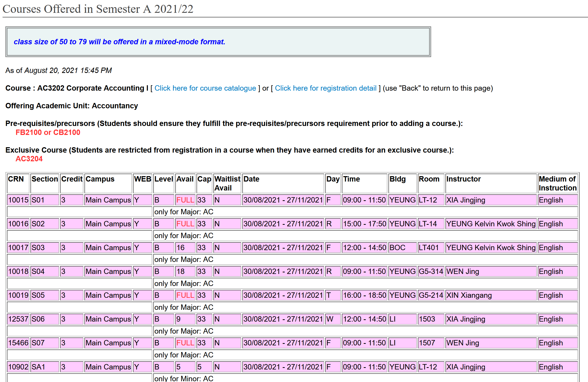Click instructor XIN Xiangang
This screenshot has height=382, width=588.
pos(469,295)
